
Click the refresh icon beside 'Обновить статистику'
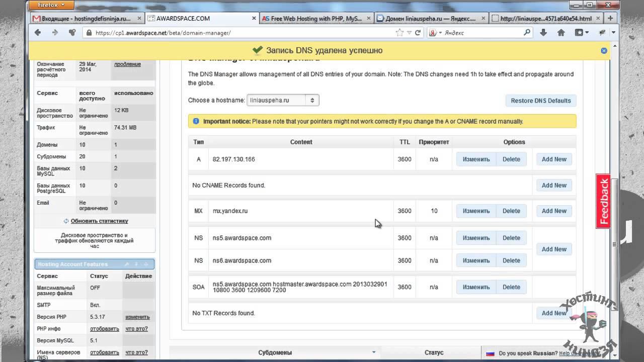click(66, 221)
